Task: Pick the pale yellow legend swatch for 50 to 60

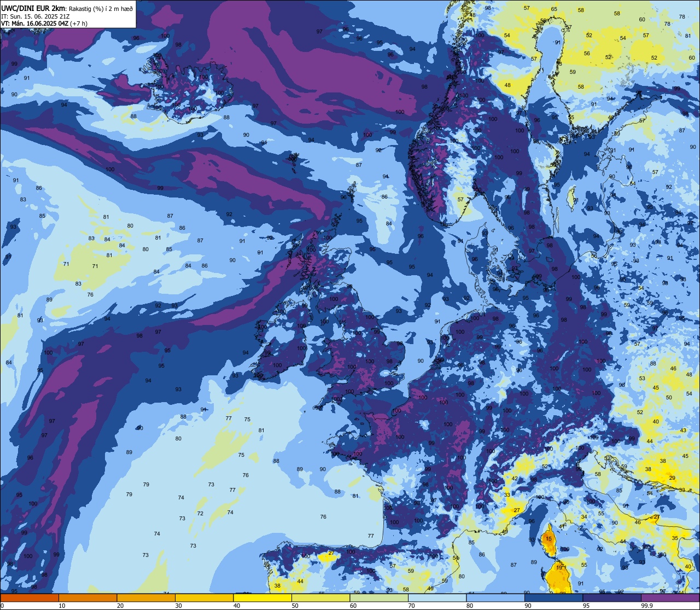Action: tap(320, 597)
